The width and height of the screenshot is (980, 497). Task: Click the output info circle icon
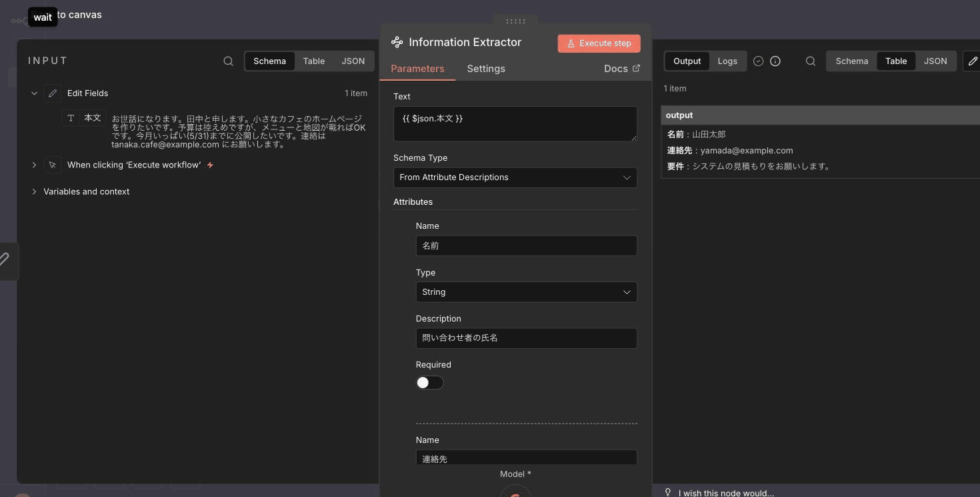click(x=775, y=61)
